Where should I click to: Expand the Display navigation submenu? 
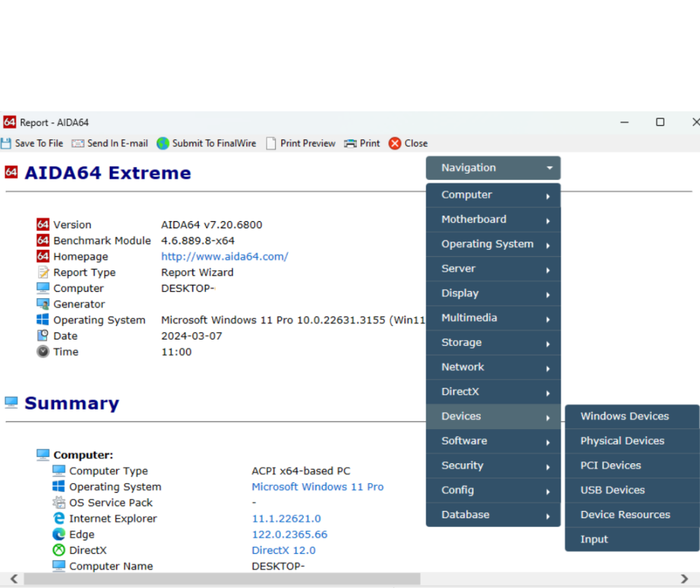point(493,293)
